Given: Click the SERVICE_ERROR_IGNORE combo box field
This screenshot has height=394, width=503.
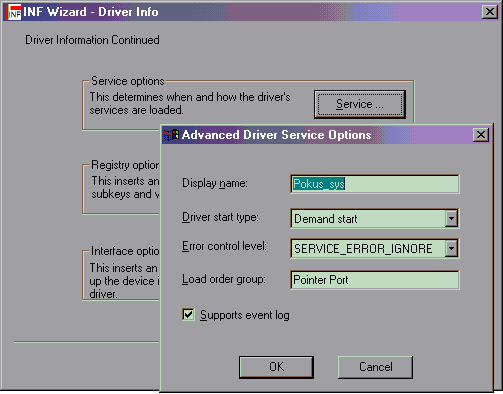Looking at the screenshot, I should click(x=375, y=248).
